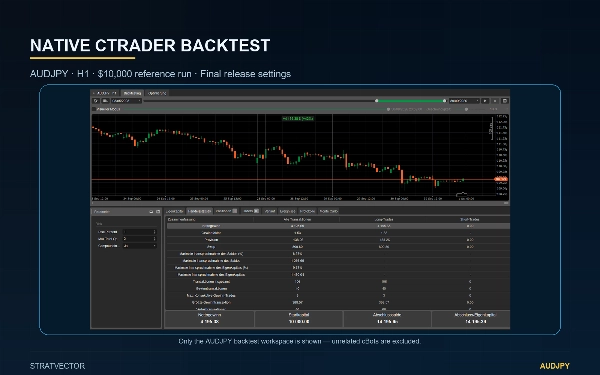
Task: Switch to the Backtesting tab
Action: tap(132, 93)
